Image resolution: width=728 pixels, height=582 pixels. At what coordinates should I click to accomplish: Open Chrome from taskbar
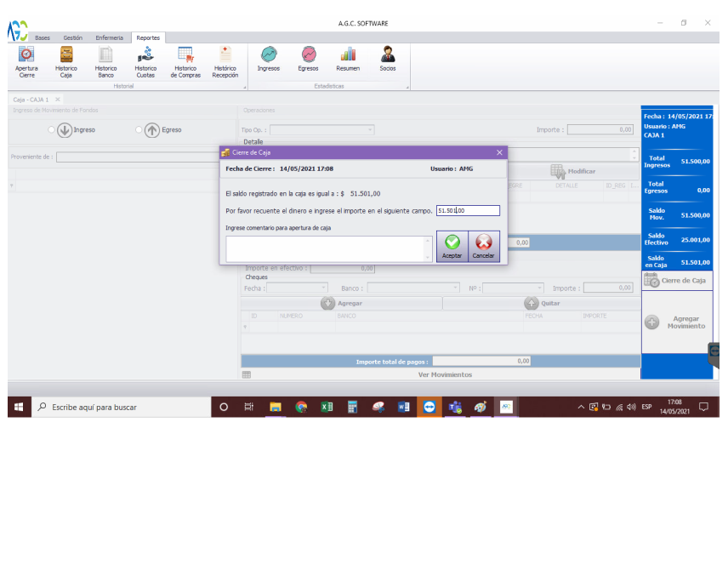[x=301, y=407]
